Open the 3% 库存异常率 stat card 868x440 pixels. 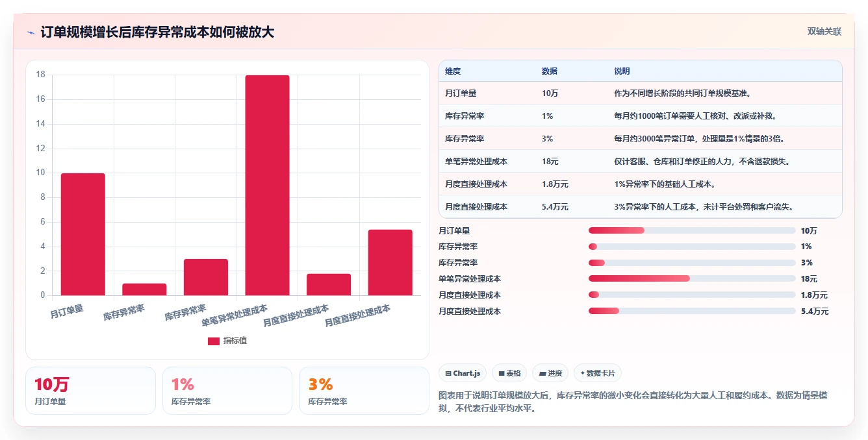[x=364, y=391]
